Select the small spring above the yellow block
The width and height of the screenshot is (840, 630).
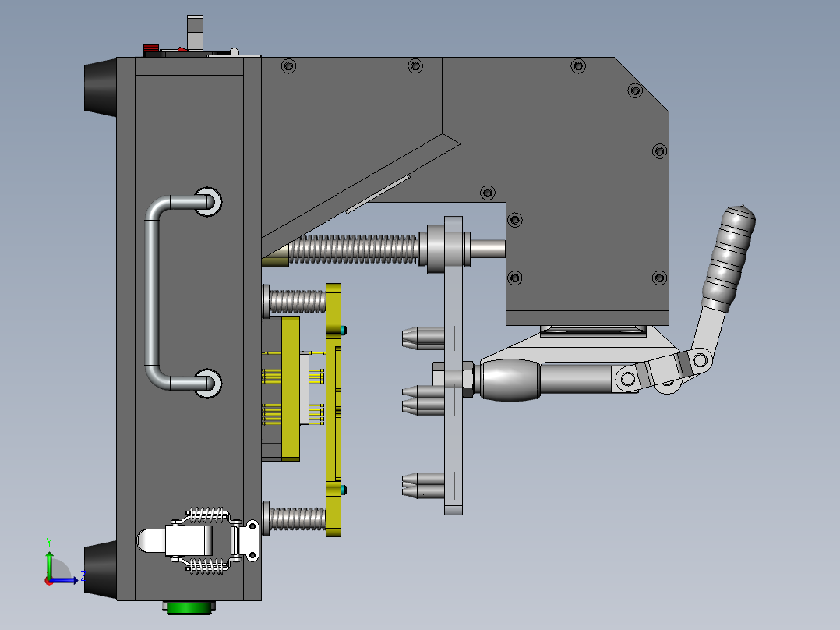tap(298, 301)
